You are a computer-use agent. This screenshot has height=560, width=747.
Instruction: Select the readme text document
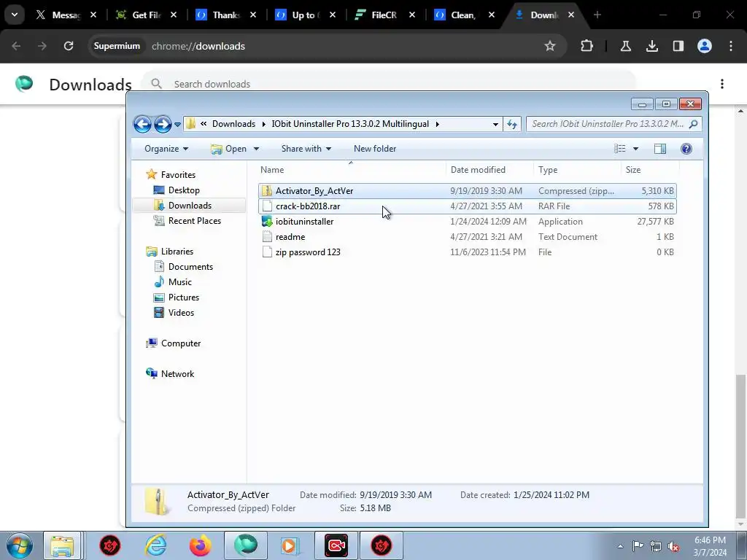click(467, 237)
